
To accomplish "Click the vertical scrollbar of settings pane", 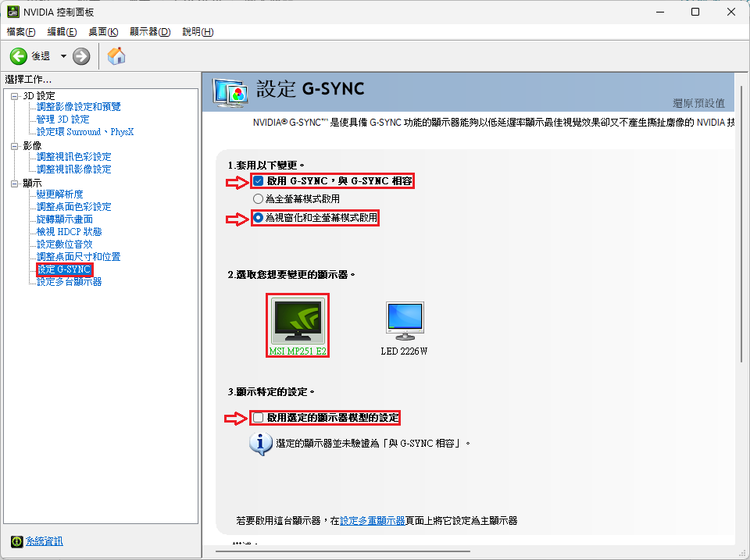I will 742,225.
